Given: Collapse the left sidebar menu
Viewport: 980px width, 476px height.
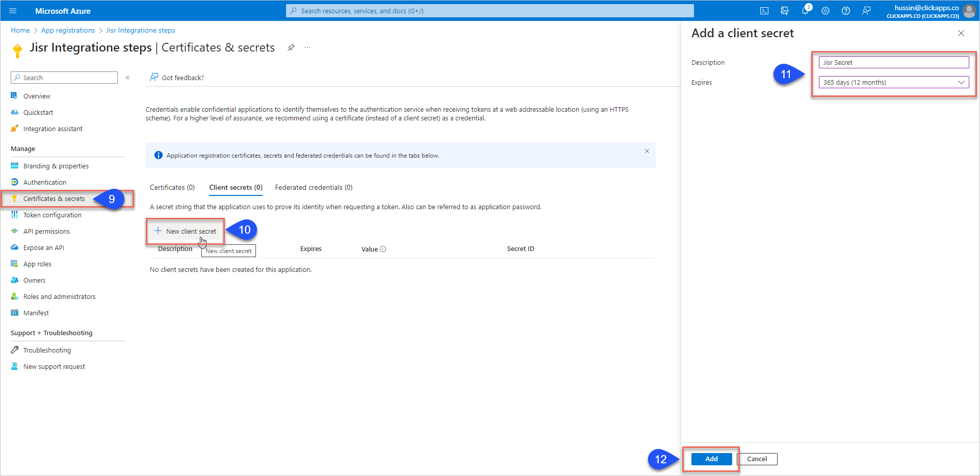Looking at the screenshot, I should click(x=127, y=78).
